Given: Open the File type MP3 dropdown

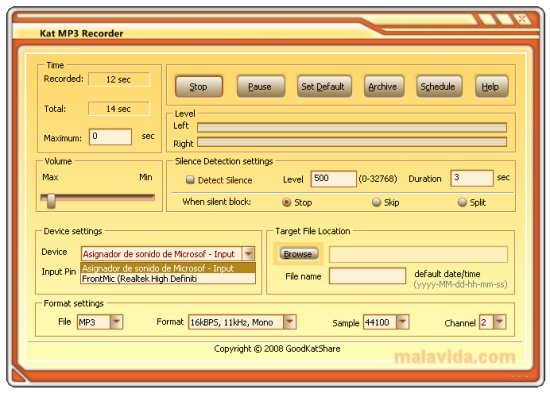Looking at the screenshot, I should click(x=116, y=322).
